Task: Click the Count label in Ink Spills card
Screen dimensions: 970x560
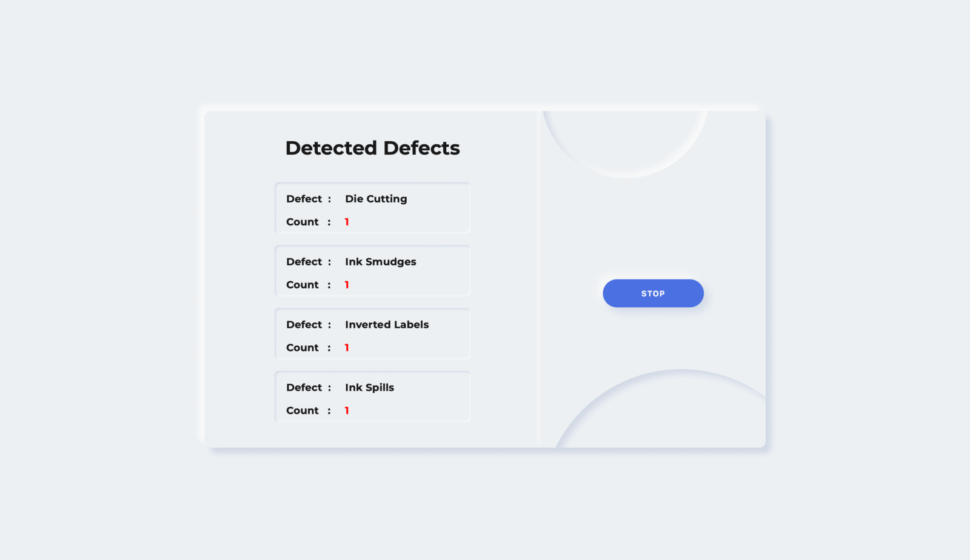Action: click(x=303, y=411)
